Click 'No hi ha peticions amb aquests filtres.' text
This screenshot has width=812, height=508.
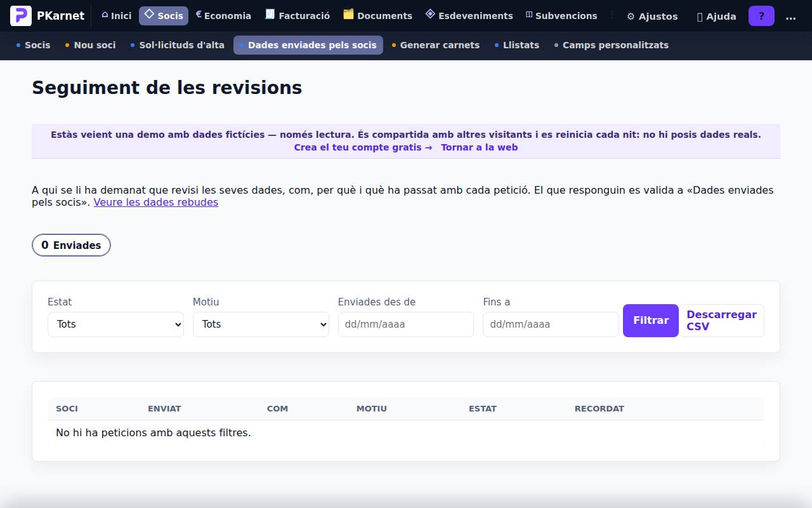(x=154, y=433)
